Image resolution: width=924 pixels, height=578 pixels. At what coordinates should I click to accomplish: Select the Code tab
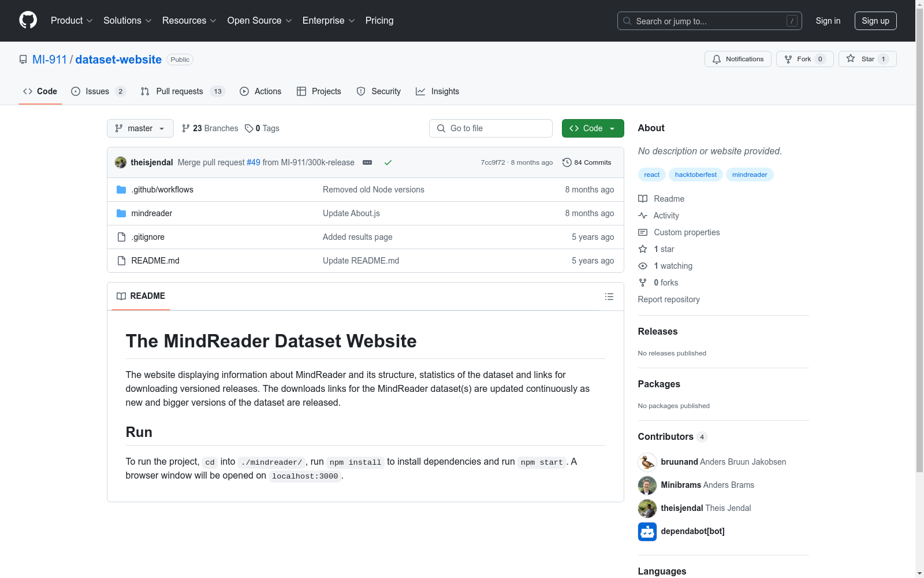point(40,91)
